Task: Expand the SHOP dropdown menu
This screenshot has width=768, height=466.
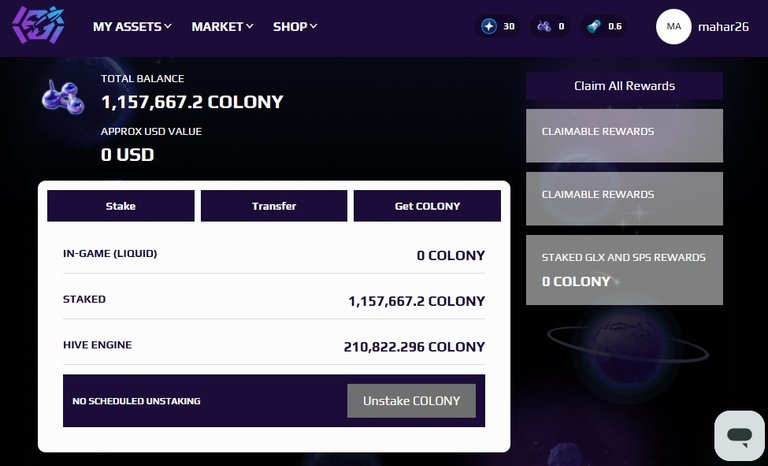Action: click(295, 26)
